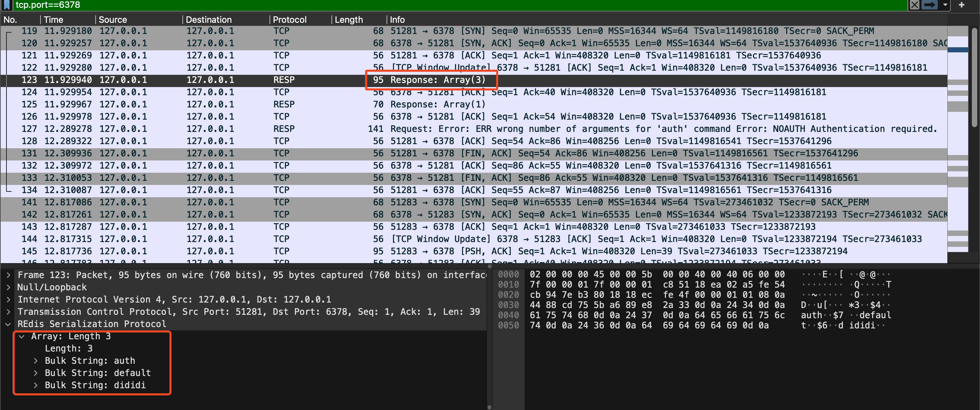Collapse REdis Serialization Protocol node
This screenshot has height=410, width=980.
(x=8, y=324)
